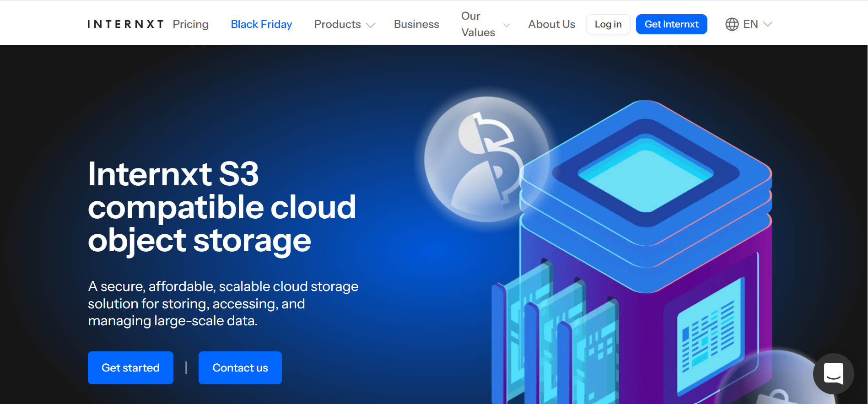Click the Get Internxt button
868x404 pixels.
pyautogui.click(x=671, y=24)
